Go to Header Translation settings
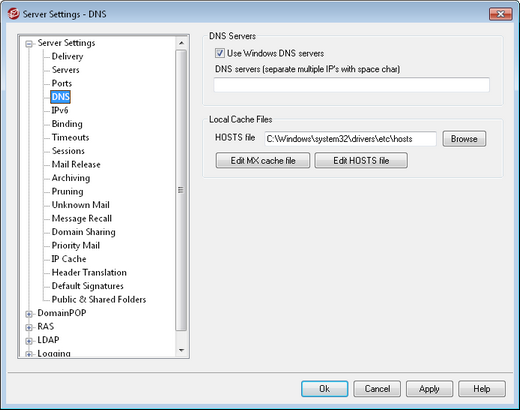The image size is (520, 410). (89, 272)
